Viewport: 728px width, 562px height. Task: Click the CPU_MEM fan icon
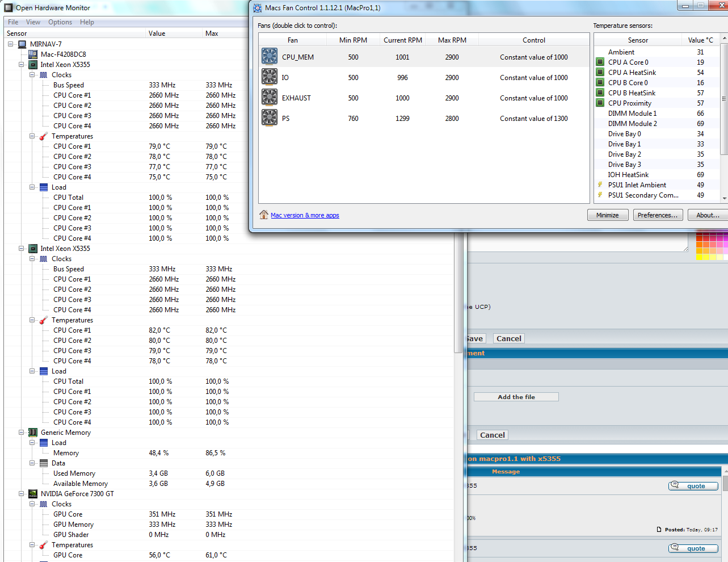(x=270, y=56)
